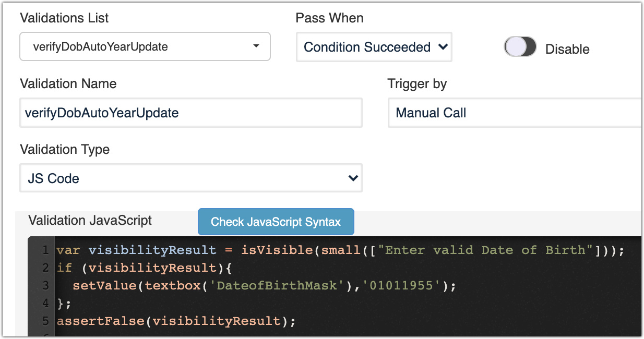Image resolution: width=644 pixels, height=339 pixels.
Task: Expand the JS Code type selector chevron
Action: [x=353, y=178]
